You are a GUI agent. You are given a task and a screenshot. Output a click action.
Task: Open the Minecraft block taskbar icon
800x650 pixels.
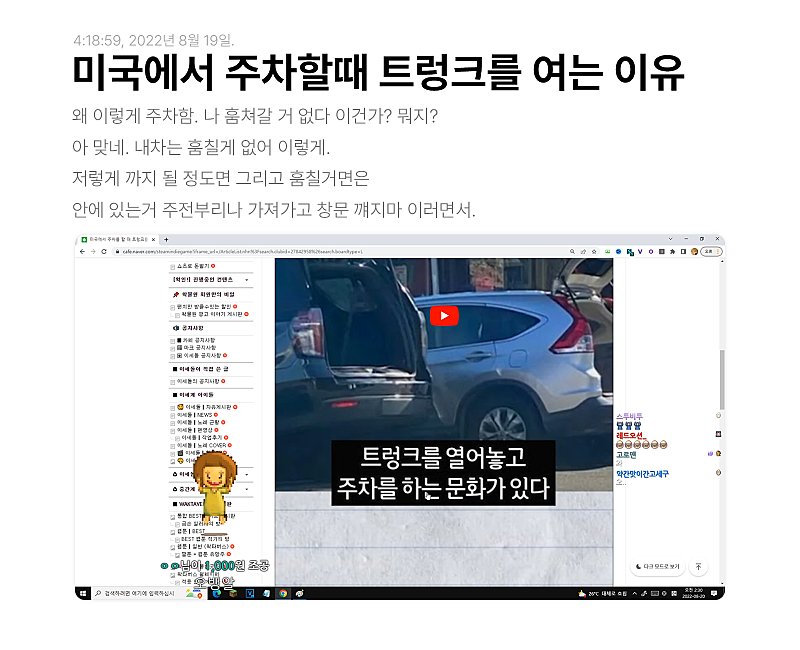[x=233, y=593]
